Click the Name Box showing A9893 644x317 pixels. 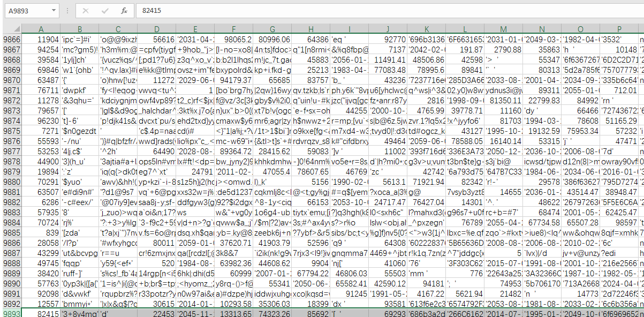(27, 11)
